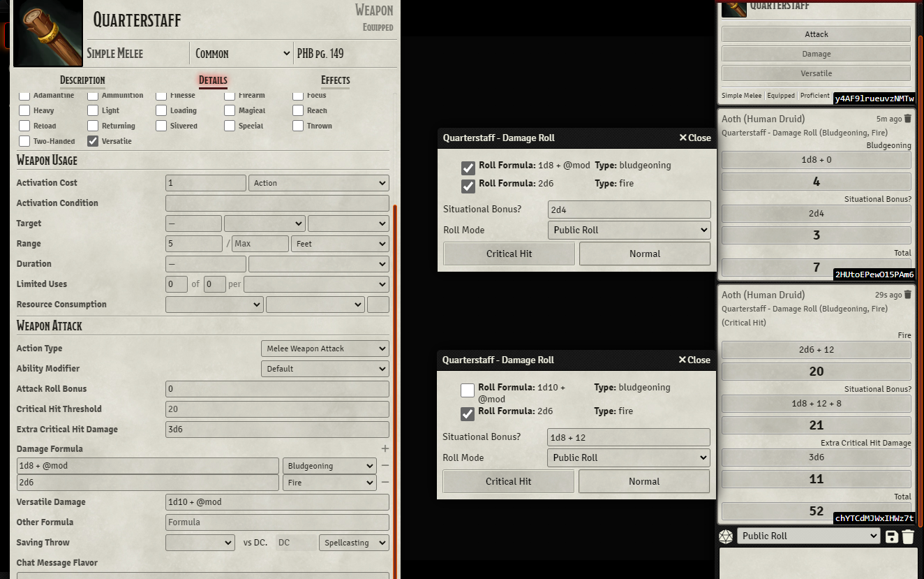
Task: Remove the 2d6 Fire formula with the minus icon
Action: tap(385, 482)
